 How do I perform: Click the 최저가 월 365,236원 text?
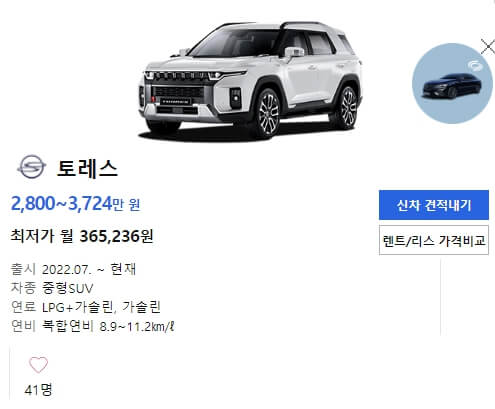coord(82,236)
